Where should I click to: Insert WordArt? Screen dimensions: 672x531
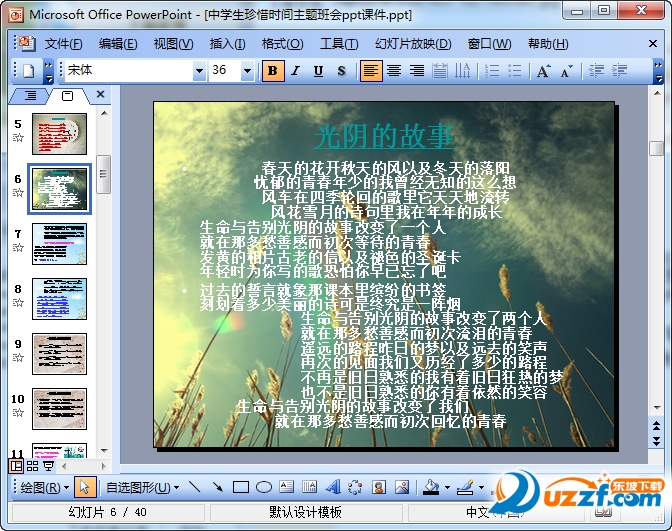[x=333, y=487]
